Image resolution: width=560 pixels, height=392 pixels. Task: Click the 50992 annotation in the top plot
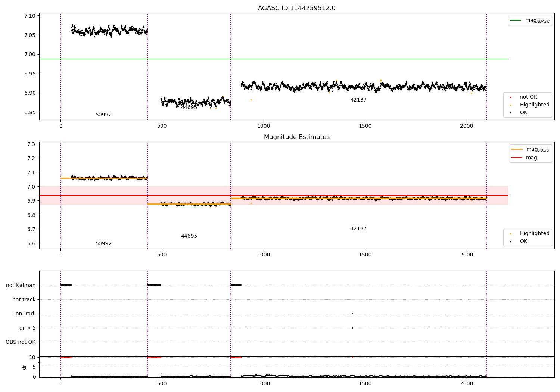pos(103,115)
